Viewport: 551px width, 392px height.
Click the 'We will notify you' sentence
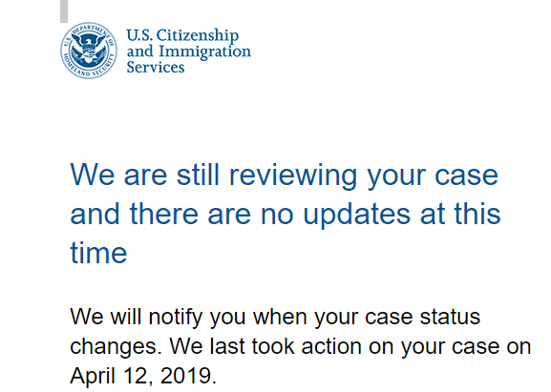tap(275, 318)
